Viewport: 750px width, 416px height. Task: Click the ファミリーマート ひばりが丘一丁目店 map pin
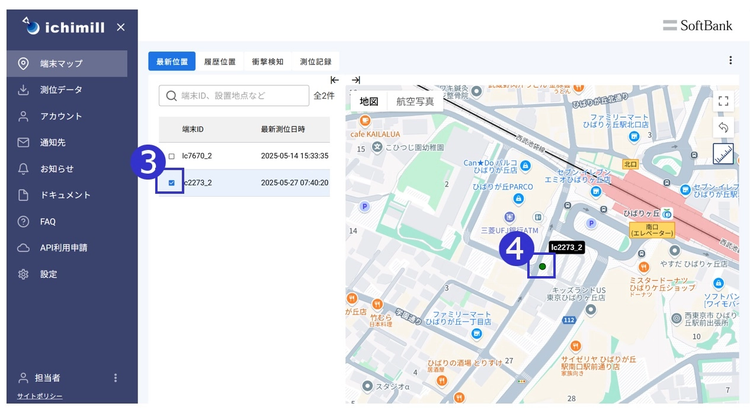476,334
